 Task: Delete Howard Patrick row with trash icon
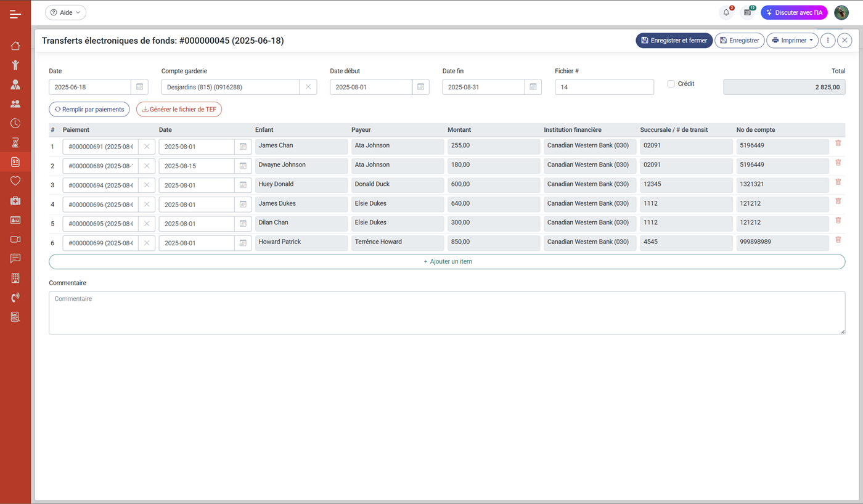pyautogui.click(x=838, y=240)
